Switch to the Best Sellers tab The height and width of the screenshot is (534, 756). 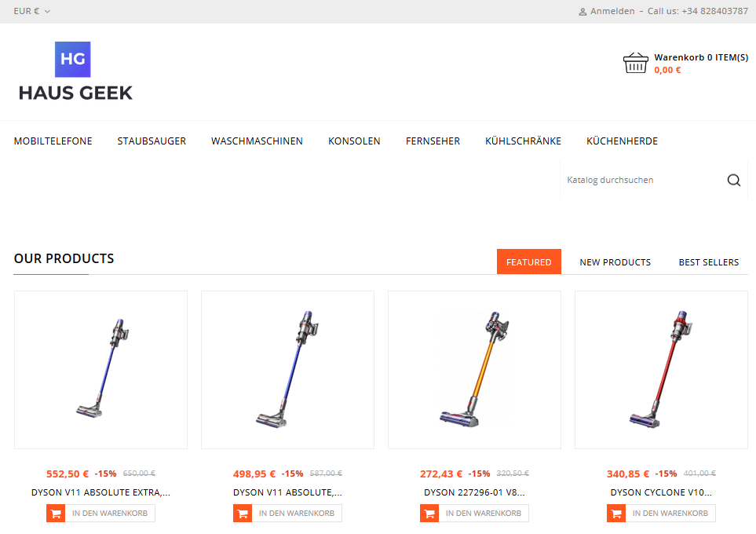click(x=709, y=262)
